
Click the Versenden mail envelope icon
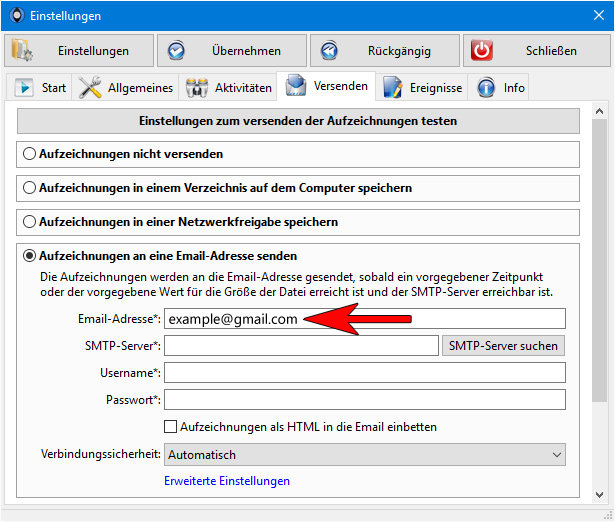pyautogui.click(x=296, y=85)
